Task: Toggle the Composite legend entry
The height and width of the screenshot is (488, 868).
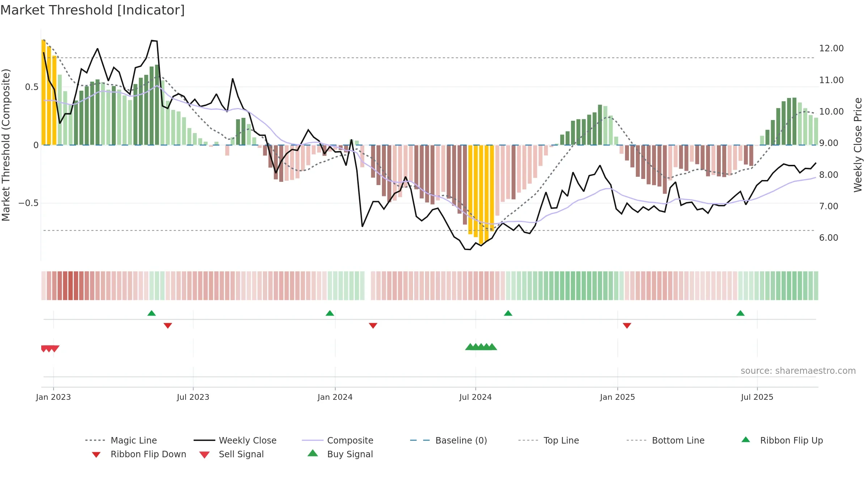Action: pos(338,440)
